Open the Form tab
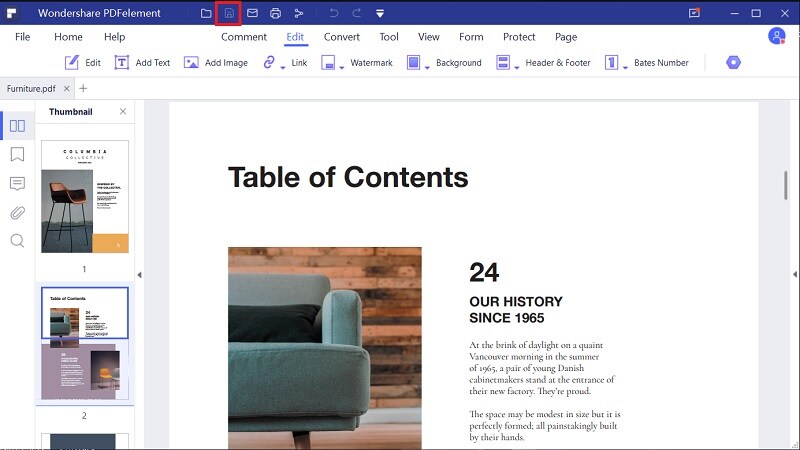The width and height of the screenshot is (800, 450). [471, 37]
